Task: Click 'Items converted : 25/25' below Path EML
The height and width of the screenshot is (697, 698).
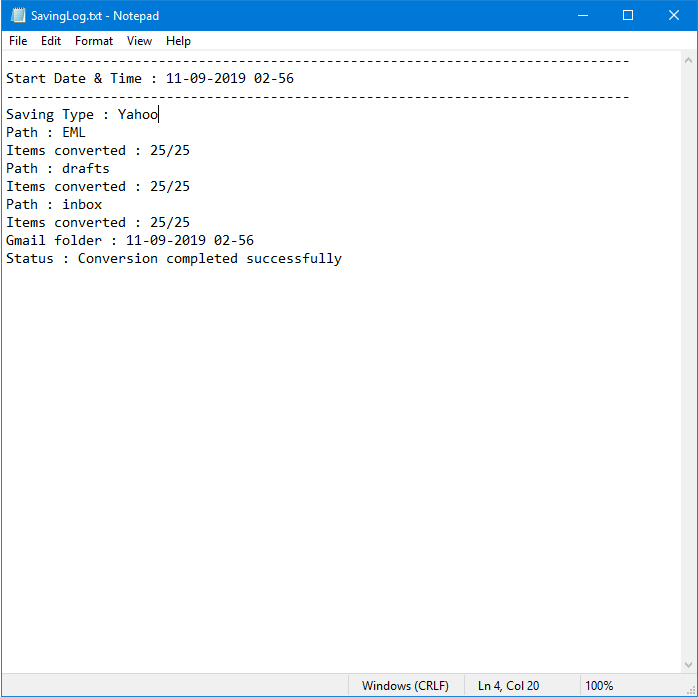Action: click(x=98, y=150)
